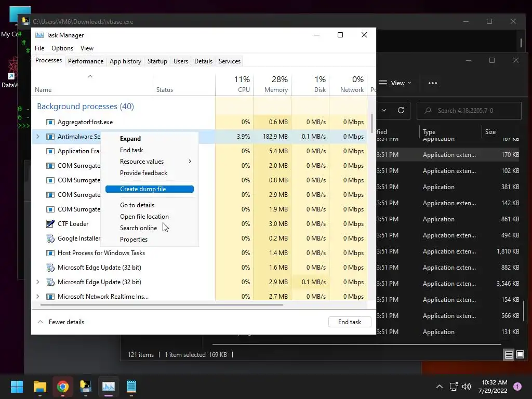Open the Options menu in Task Manager
Viewport: 532px width, 399px height.
(62, 48)
